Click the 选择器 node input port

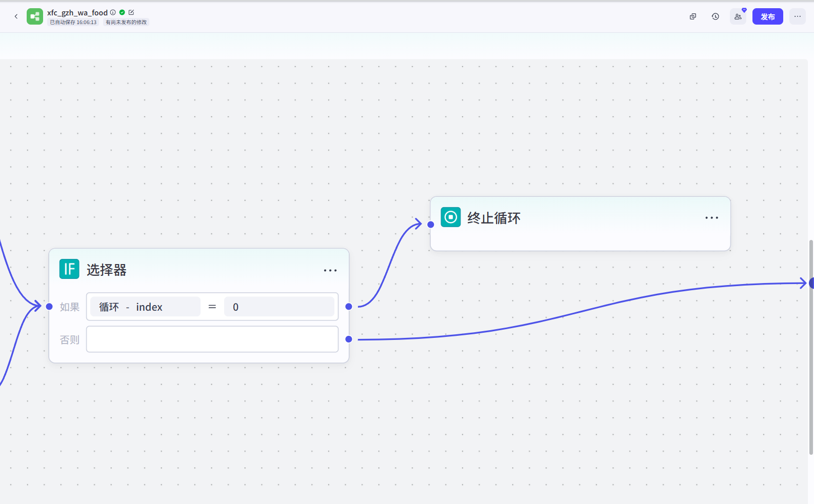[49, 307]
